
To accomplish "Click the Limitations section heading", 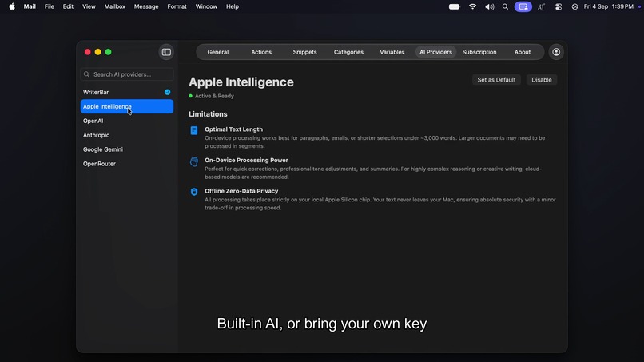I will coord(208,114).
